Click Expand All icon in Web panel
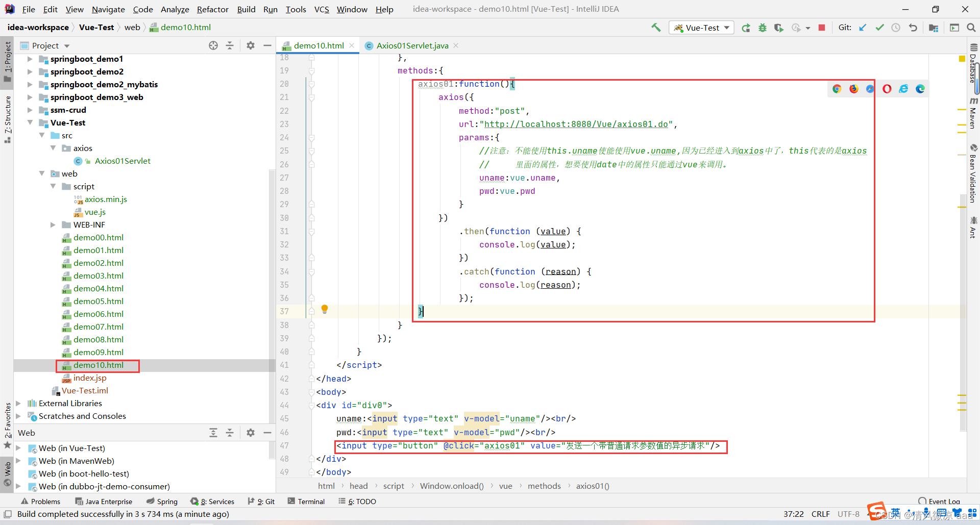Image resolution: width=980 pixels, height=525 pixels. (x=213, y=433)
